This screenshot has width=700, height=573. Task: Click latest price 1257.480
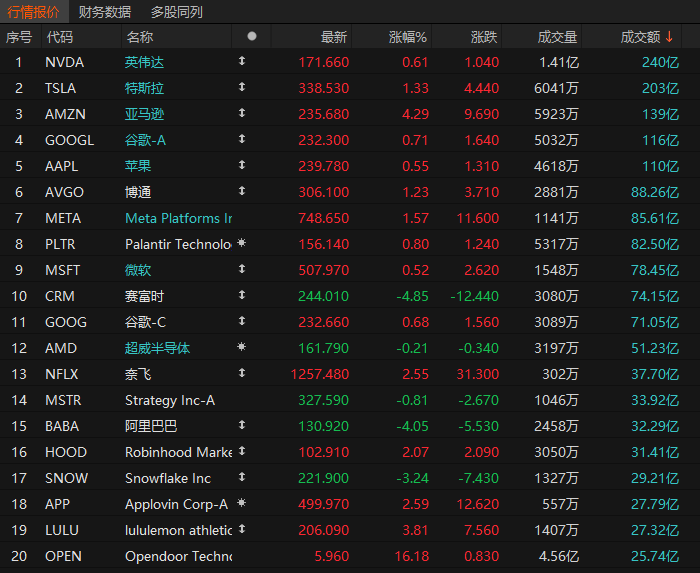[x=320, y=374]
